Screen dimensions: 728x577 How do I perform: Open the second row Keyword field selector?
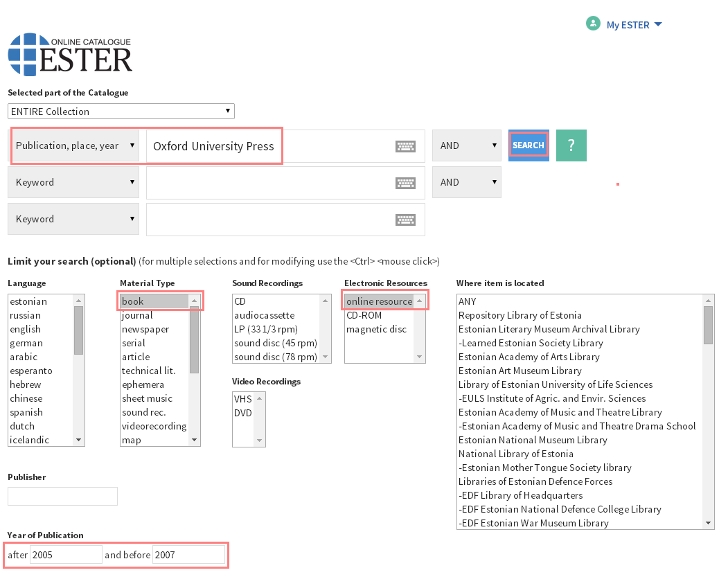point(73,182)
